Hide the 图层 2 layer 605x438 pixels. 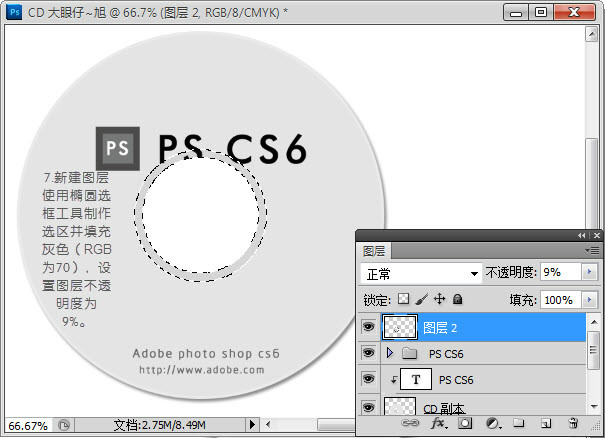click(368, 327)
